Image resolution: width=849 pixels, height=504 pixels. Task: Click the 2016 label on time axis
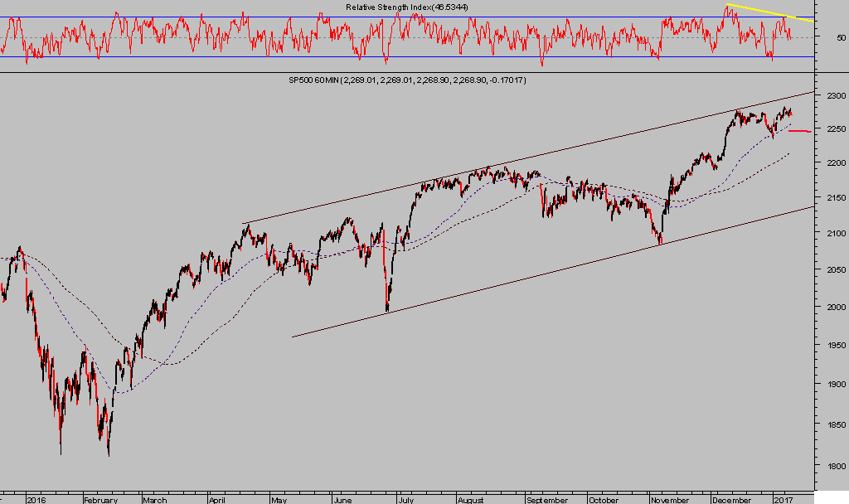(36, 500)
